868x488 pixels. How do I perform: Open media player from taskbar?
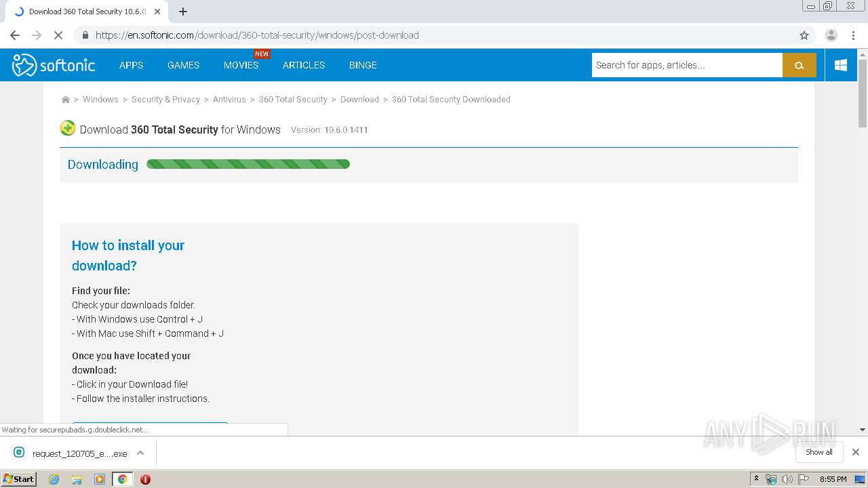coord(100,479)
